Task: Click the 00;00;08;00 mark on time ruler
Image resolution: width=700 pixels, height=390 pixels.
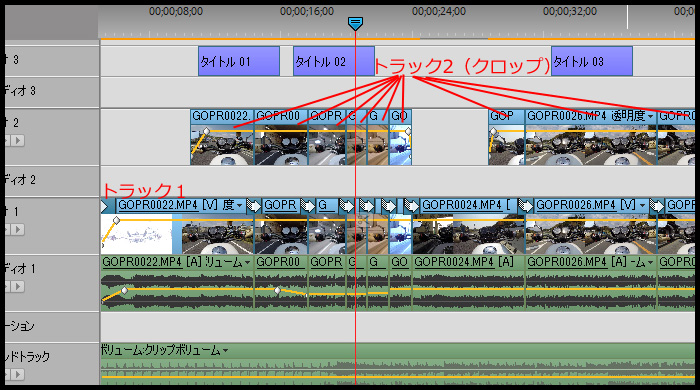Action: click(x=175, y=12)
